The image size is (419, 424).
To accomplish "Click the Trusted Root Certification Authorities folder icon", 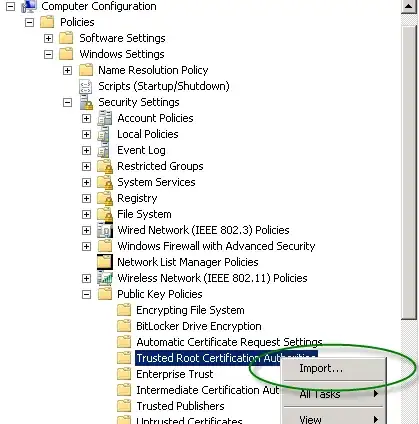I will (124, 358).
